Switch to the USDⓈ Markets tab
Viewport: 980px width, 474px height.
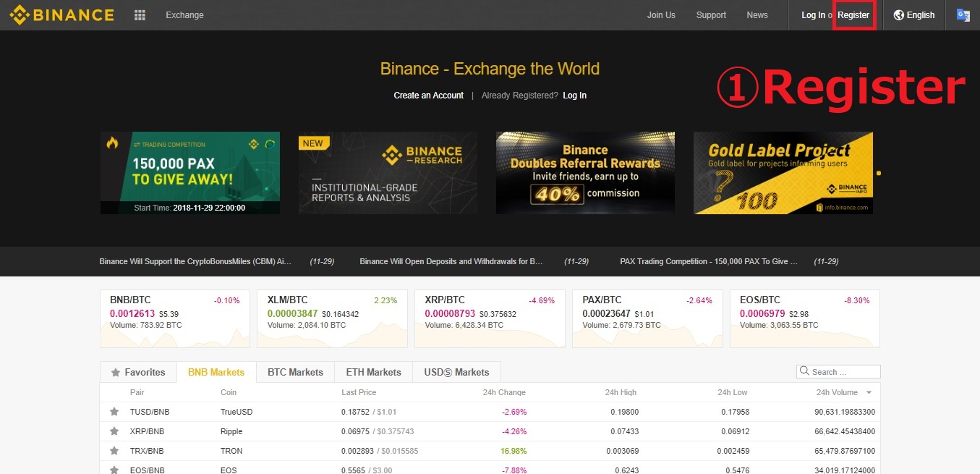click(456, 372)
